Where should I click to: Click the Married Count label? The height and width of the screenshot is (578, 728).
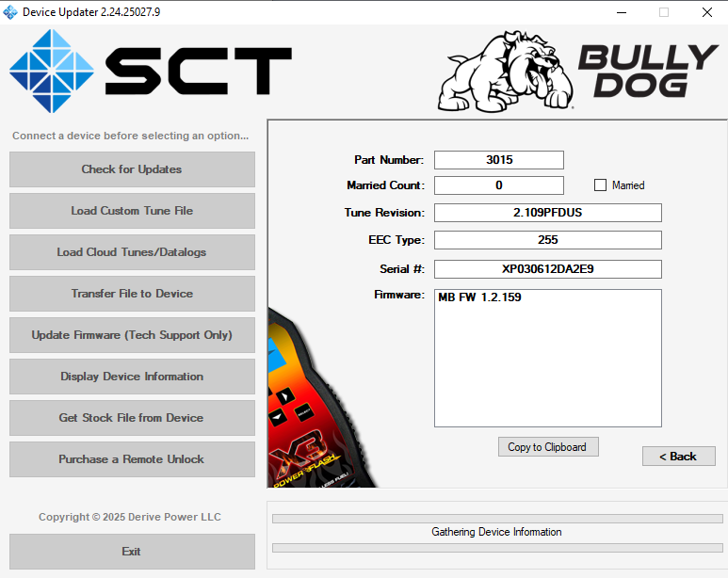[386, 185]
